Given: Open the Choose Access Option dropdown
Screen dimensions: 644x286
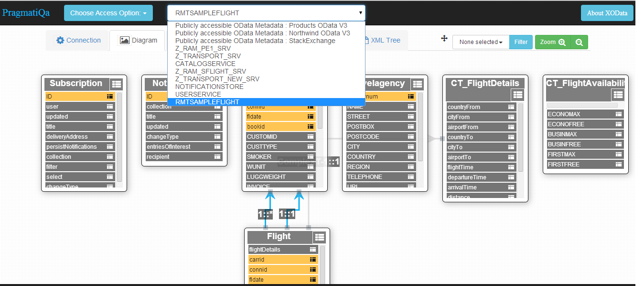Looking at the screenshot, I should pyautogui.click(x=108, y=13).
